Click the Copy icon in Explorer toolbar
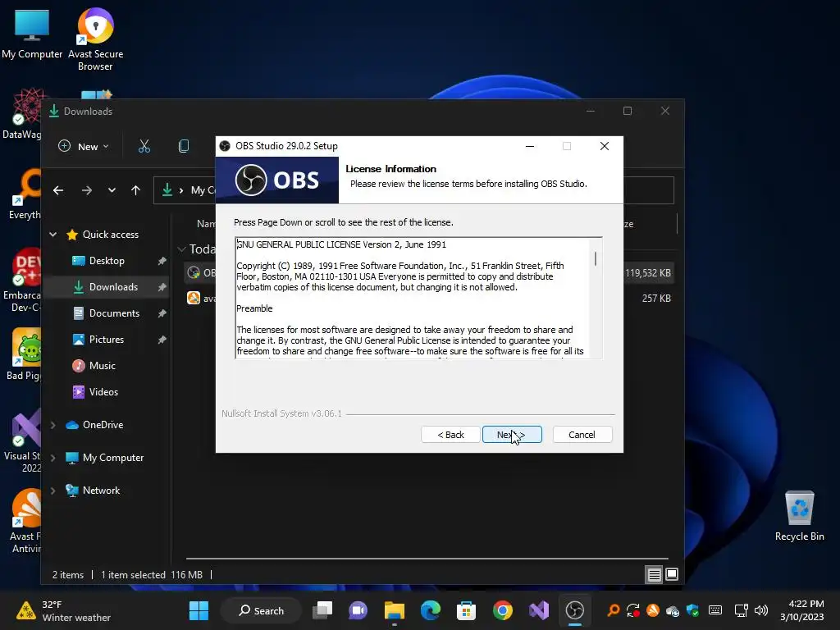The height and width of the screenshot is (630, 840). coord(183,146)
